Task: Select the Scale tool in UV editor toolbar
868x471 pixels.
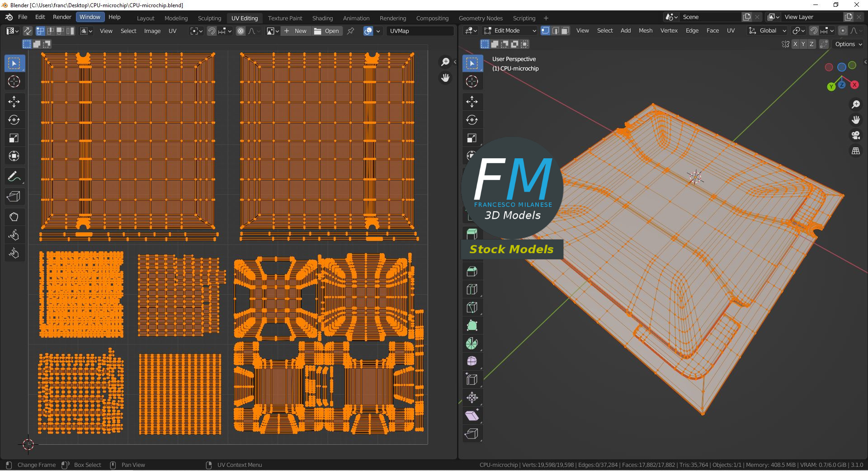Action: (x=14, y=138)
